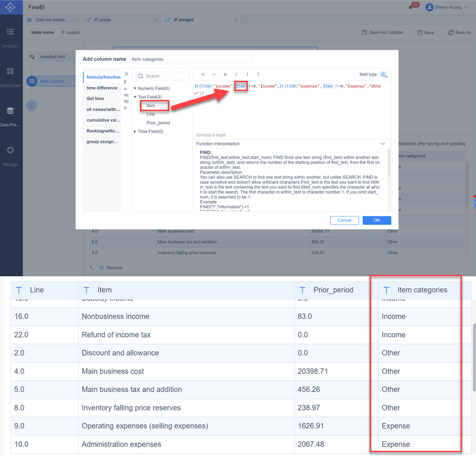Click the Save And Update label
Viewport: 476px width, 456px height.
(385, 32)
